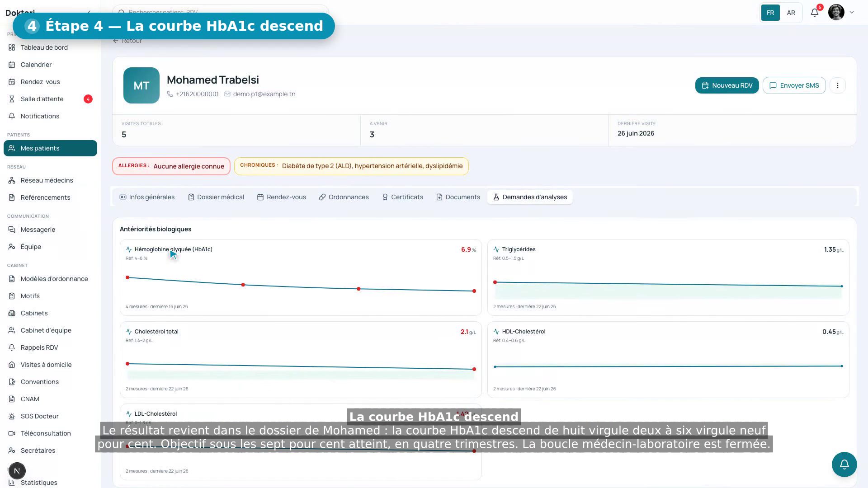Screen dimensions: 868x488
Task: Click the HbA1c value 6.9 %
Action: pos(468,249)
